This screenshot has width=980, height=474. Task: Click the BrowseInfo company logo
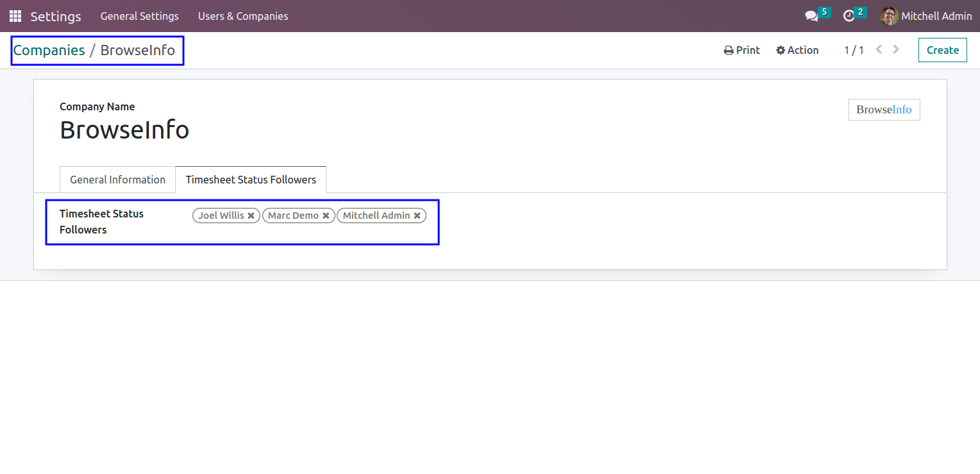884,110
